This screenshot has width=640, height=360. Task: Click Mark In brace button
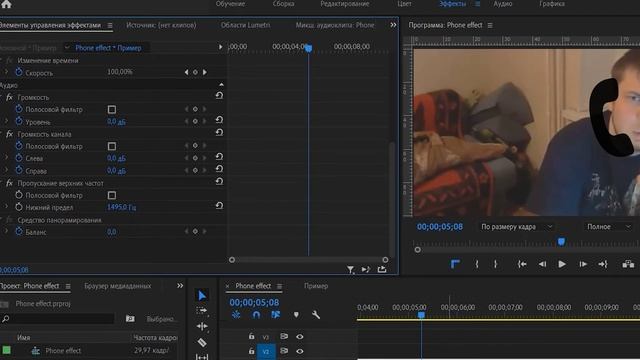tap(476, 264)
